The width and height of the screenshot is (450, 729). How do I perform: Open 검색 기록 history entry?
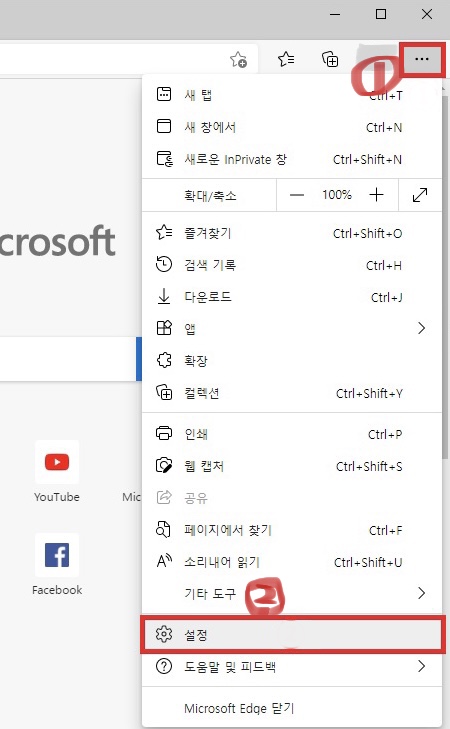pos(291,265)
